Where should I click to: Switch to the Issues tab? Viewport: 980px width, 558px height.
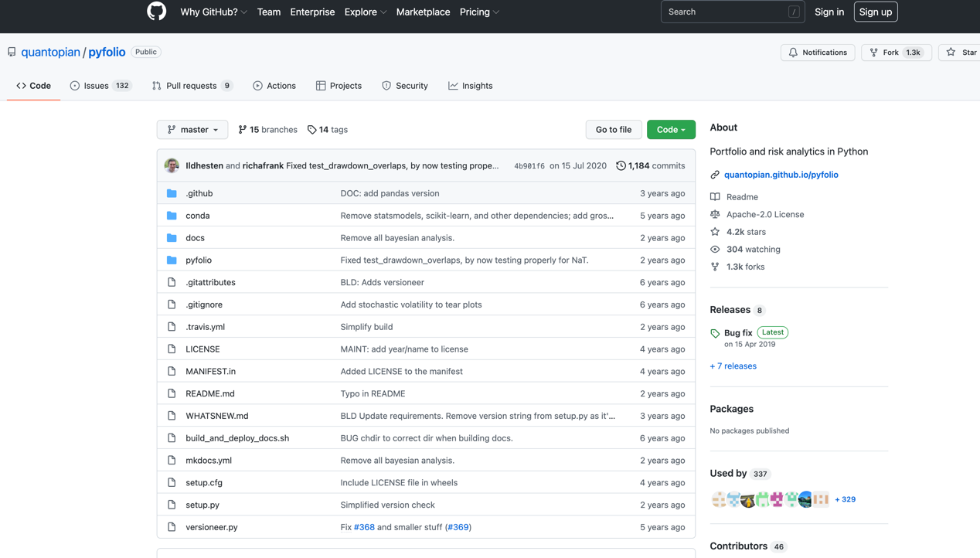100,86
